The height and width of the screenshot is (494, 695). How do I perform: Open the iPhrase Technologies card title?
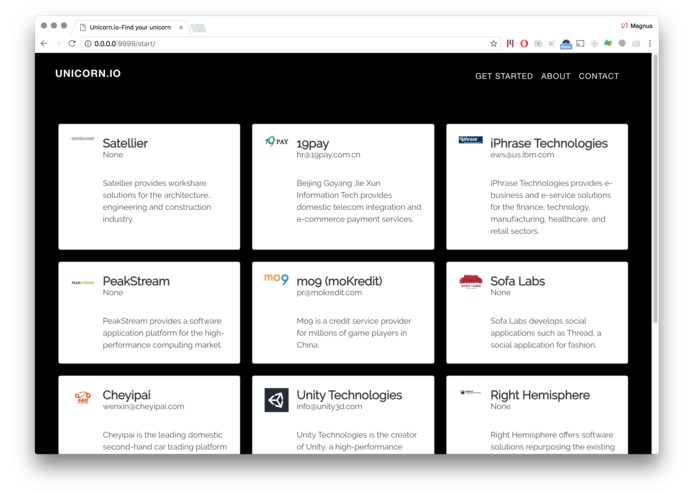click(549, 143)
